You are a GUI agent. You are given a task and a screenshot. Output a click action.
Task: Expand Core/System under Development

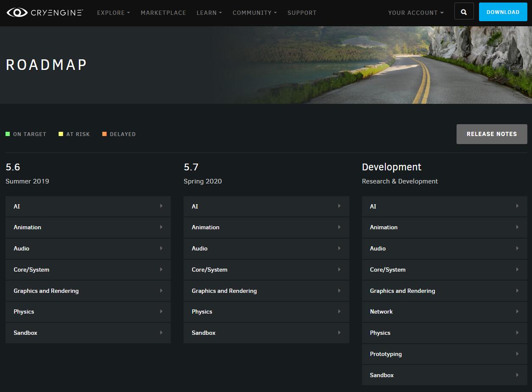[388, 270]
